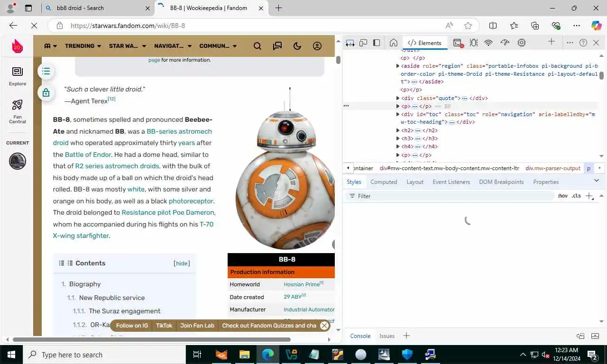Expand the h2 element node

tap(398, 130)
